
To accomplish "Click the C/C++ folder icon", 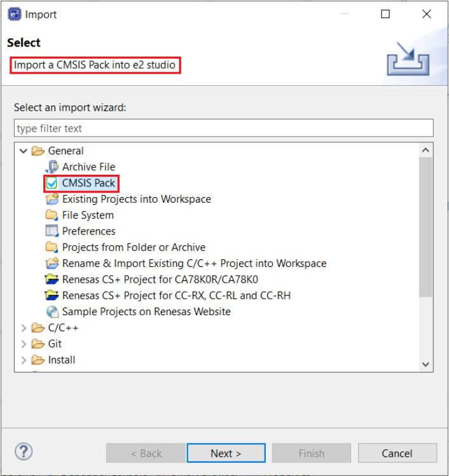I will click(x=38, y=328).
